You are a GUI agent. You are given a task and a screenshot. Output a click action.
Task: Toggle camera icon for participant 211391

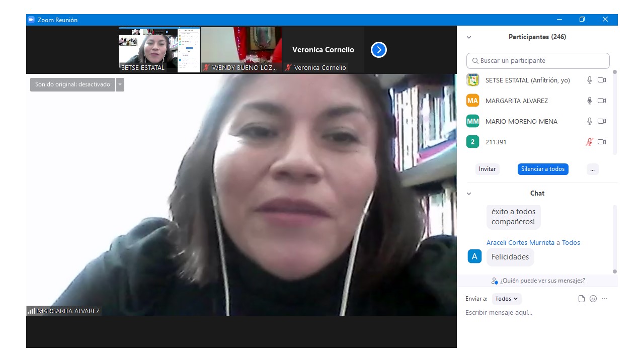coord(602,142)
